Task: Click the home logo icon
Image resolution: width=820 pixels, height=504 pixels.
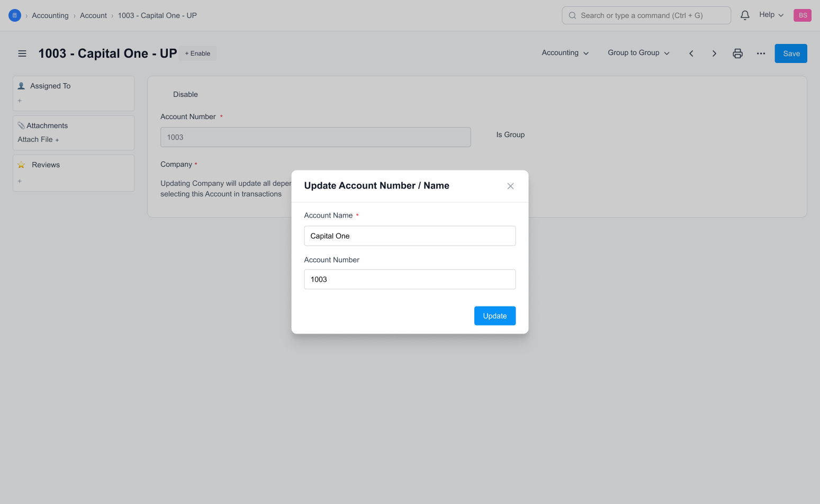Action: (15, 15)
